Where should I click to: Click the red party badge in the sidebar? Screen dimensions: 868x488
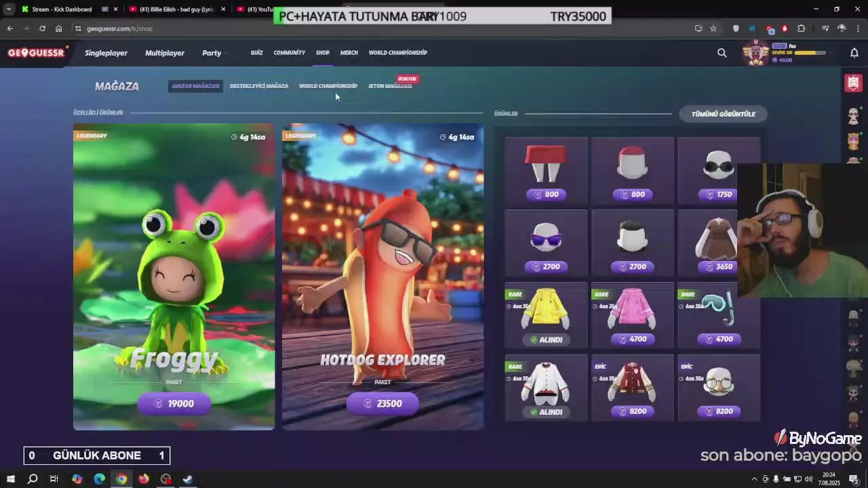[x=853, y=83]
